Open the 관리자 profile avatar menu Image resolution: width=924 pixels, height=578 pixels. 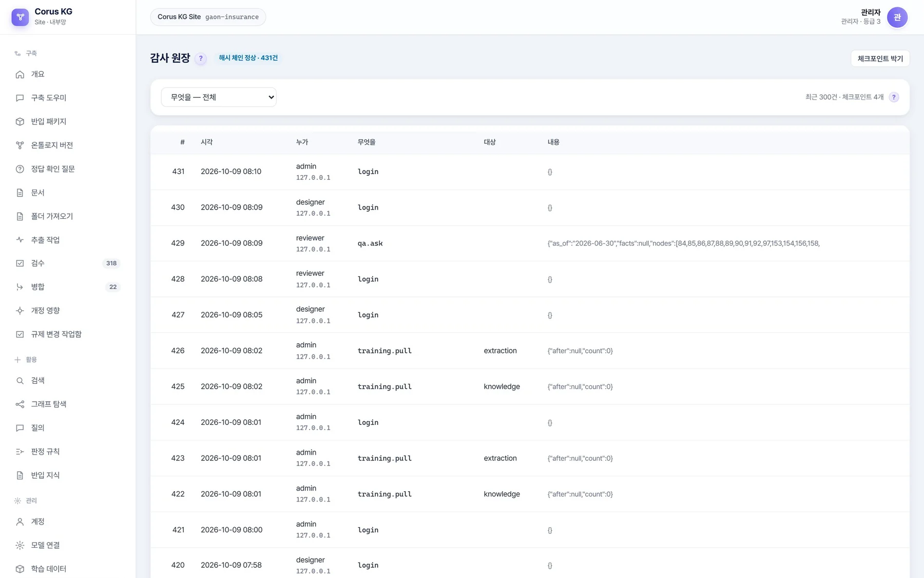[897, 17]
